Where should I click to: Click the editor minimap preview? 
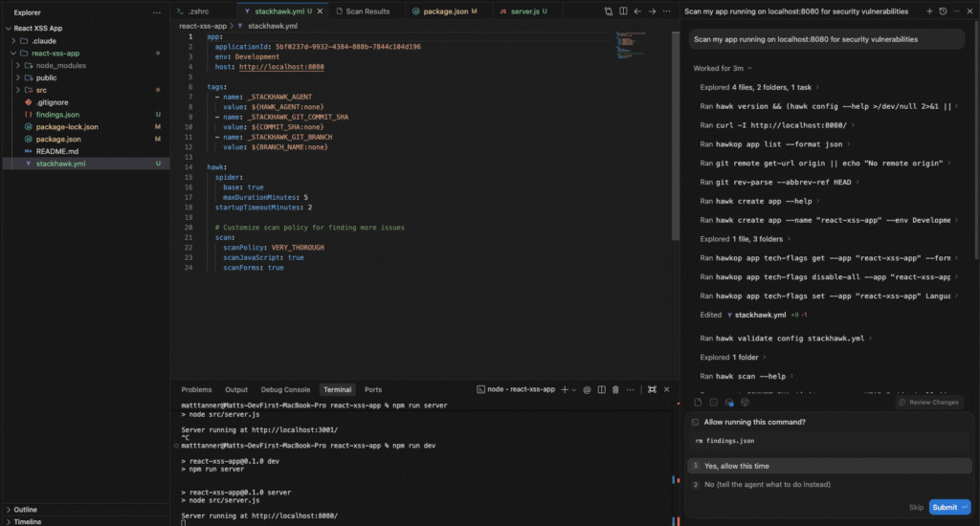[x=632, y=45]
